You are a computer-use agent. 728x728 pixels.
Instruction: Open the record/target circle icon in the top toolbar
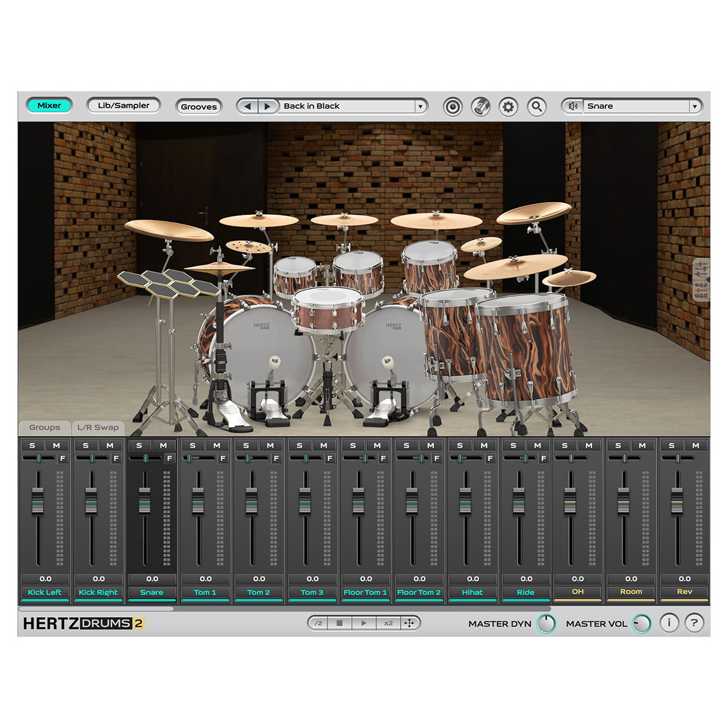tap(453, 107)
